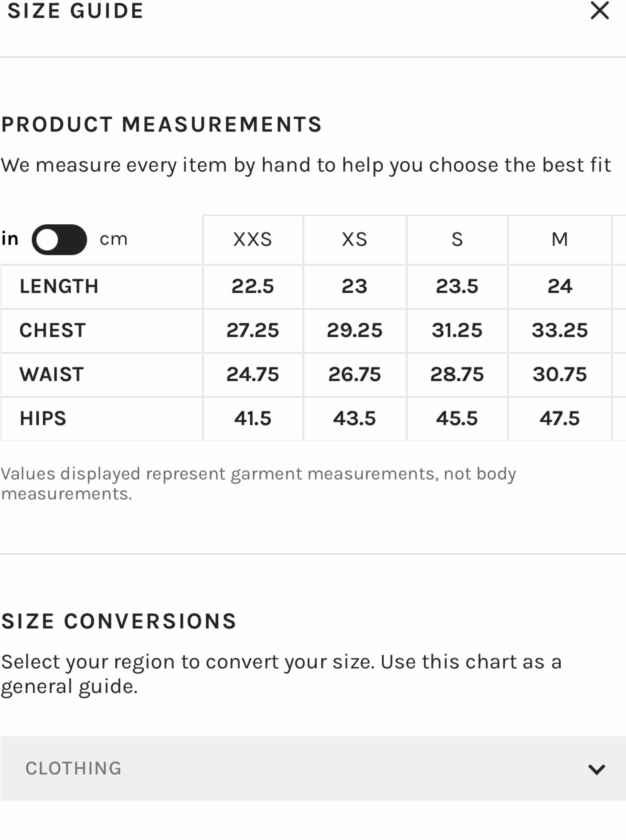Click the S chest value 31.25

[x=457, y=330]
